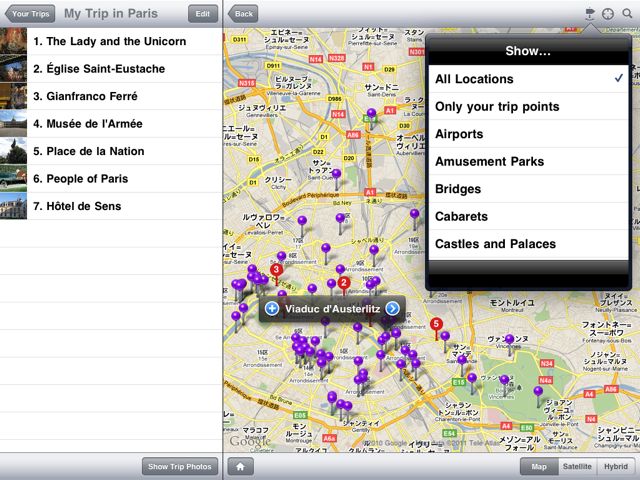Image resolution: width=640 pixels, height=480 pixels.
Task: Show Trip Photos
Action: tap(180, 467)
